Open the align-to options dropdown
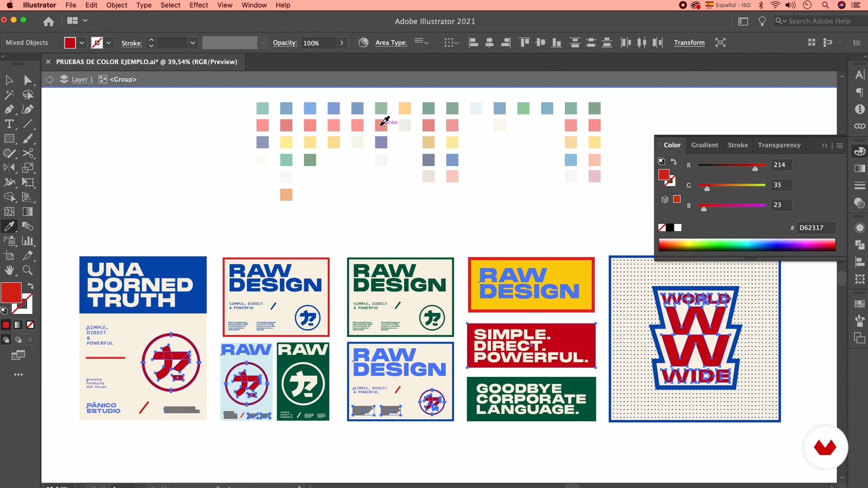Image resolution: width=868 pixels, height=488 pixels. pos(451,42)
